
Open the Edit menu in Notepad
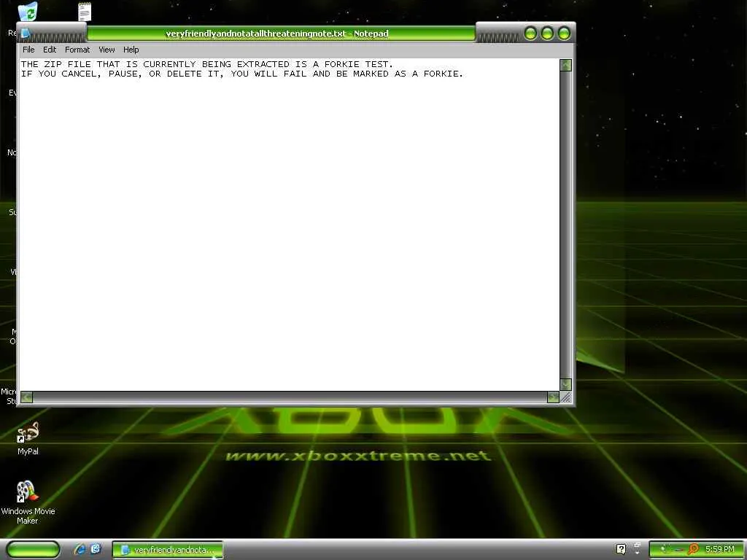click(50, 50)
